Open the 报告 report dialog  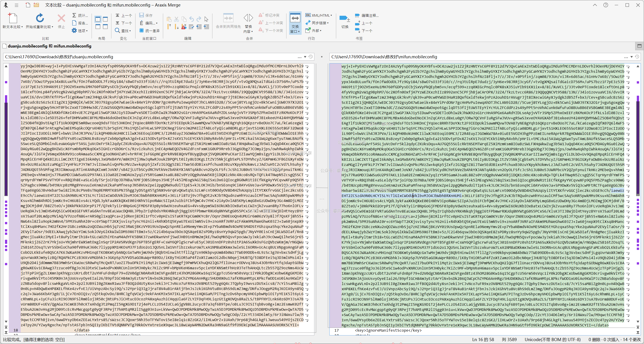pos(80,23)
